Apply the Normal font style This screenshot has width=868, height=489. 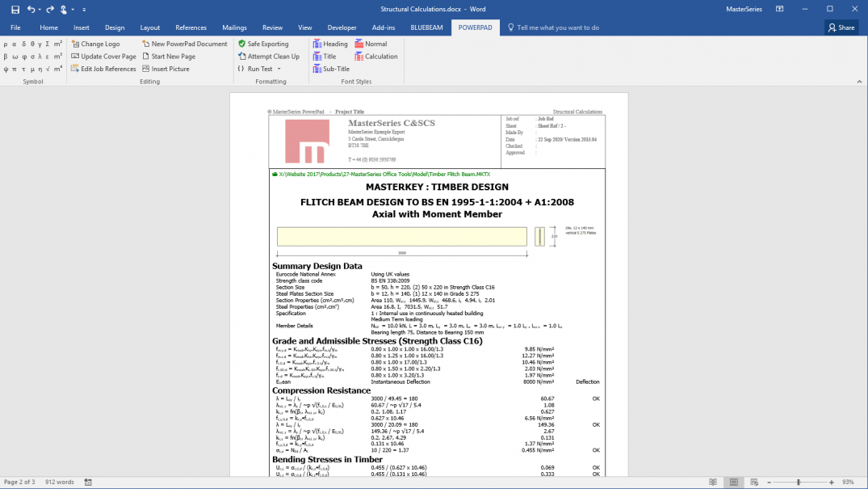coord(371,44)
